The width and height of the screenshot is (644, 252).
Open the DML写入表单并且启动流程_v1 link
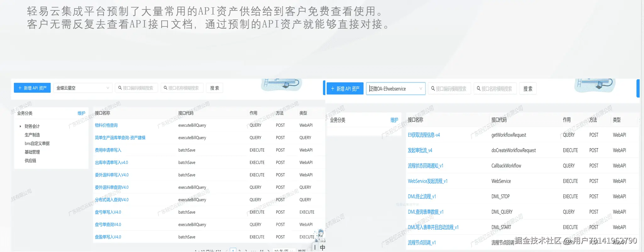(433, 227)
